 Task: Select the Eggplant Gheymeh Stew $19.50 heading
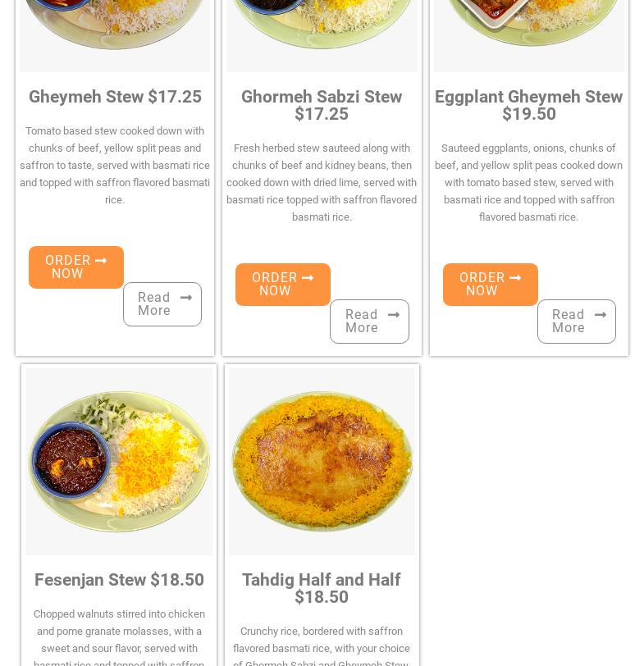(x=528, y=105)
